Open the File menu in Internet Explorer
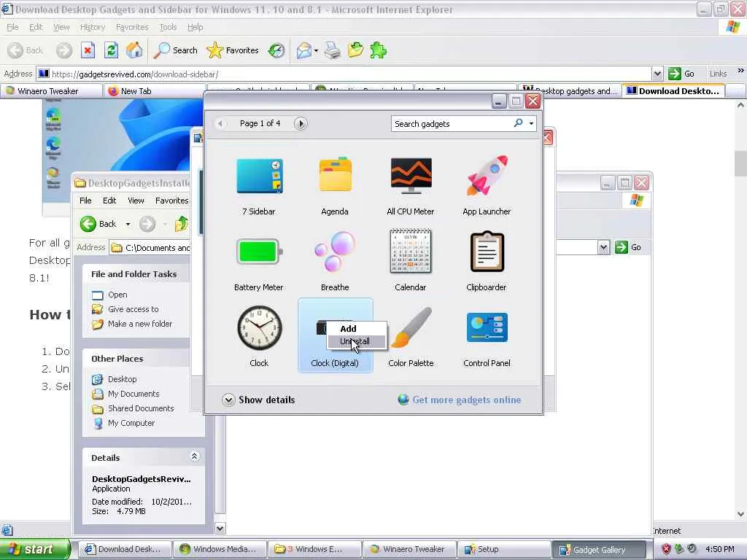This screenshot has height=560, width=747. (13, 27)
